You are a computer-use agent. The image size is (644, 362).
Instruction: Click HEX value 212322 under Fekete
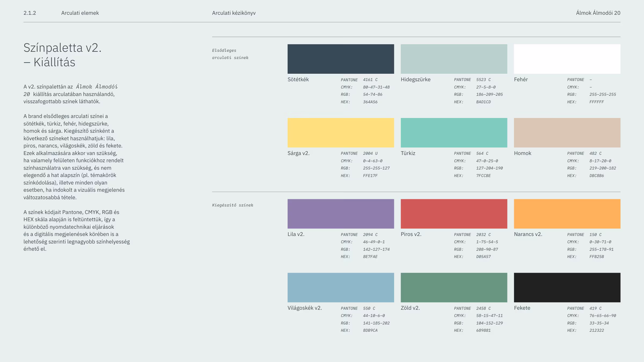click(597, 330)
